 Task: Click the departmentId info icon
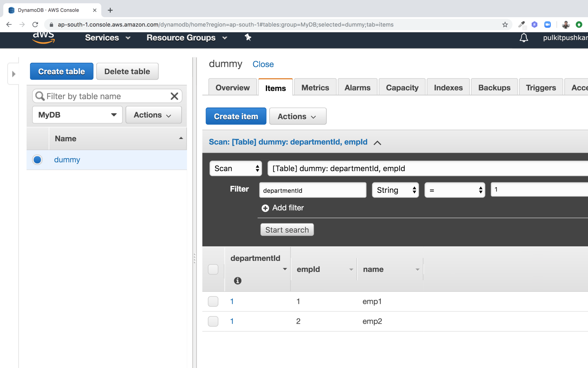(x=237, y=280)
